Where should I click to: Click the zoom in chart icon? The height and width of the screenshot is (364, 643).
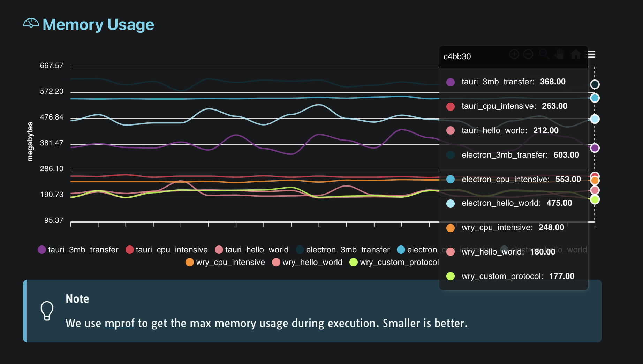click(514, 54)
